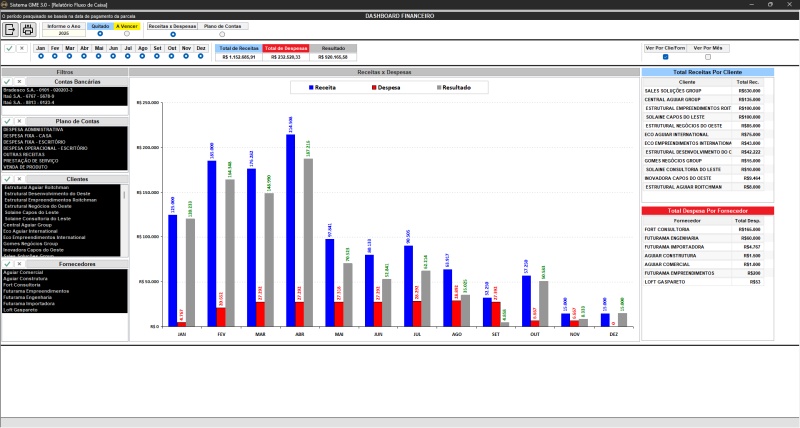Select the Plano de Contas radio option
Viewport: 800px width, 428px height.
pos(221,34)
